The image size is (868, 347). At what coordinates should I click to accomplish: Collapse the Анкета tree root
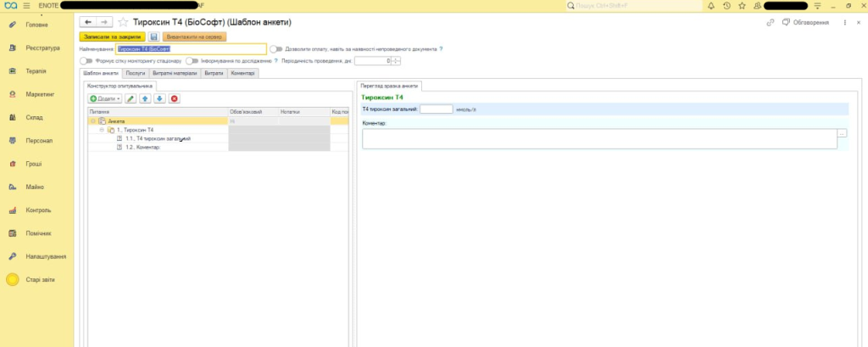[x=93, y=120]
